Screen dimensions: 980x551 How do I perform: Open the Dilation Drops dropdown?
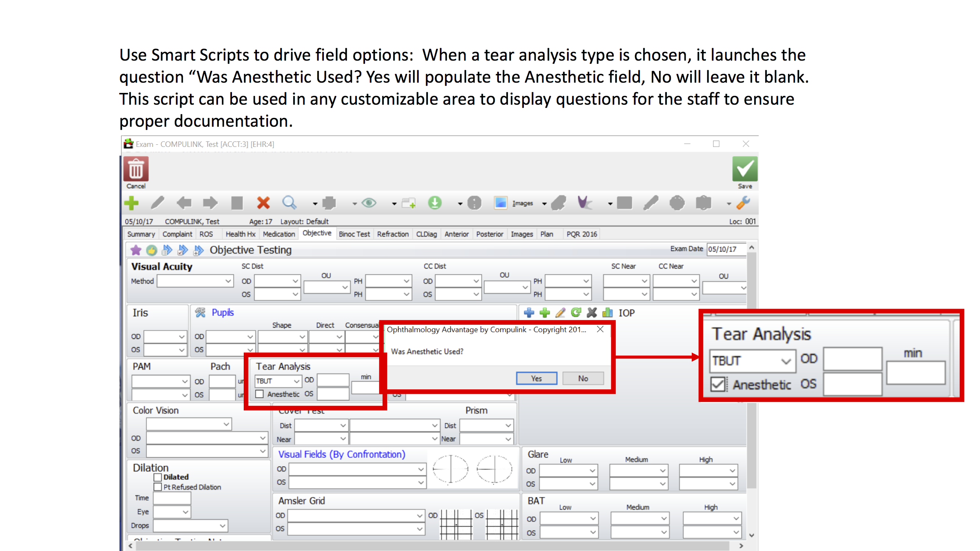222,526
